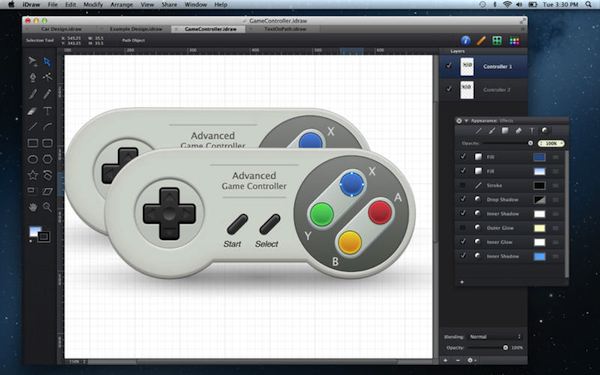Click the green grid toolbar icon
The image size is (600, 375).
click(497, 41)
